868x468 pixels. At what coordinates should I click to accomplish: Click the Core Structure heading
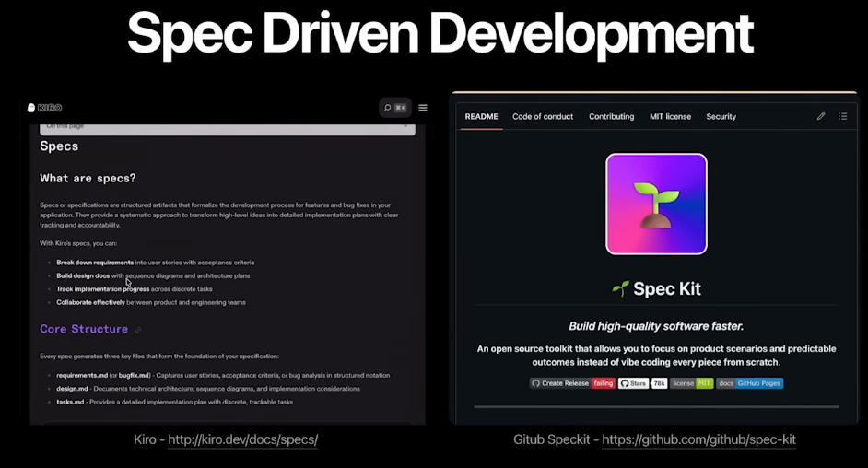84,329
